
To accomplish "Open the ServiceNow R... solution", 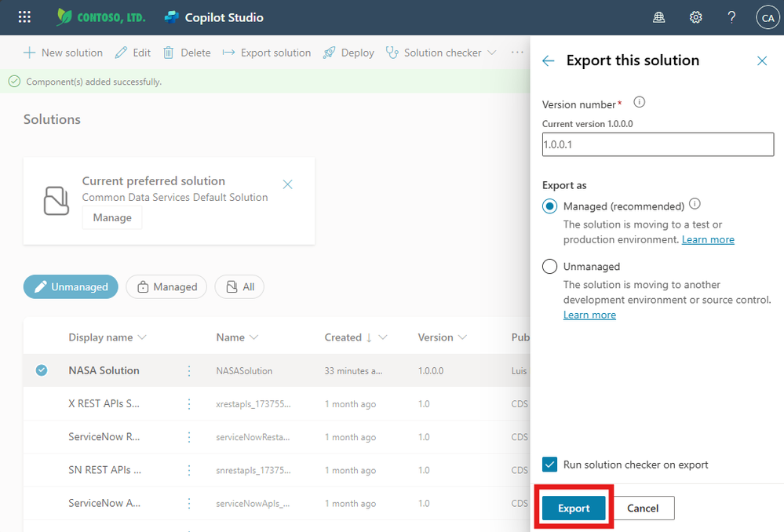I will click(104, 436).
